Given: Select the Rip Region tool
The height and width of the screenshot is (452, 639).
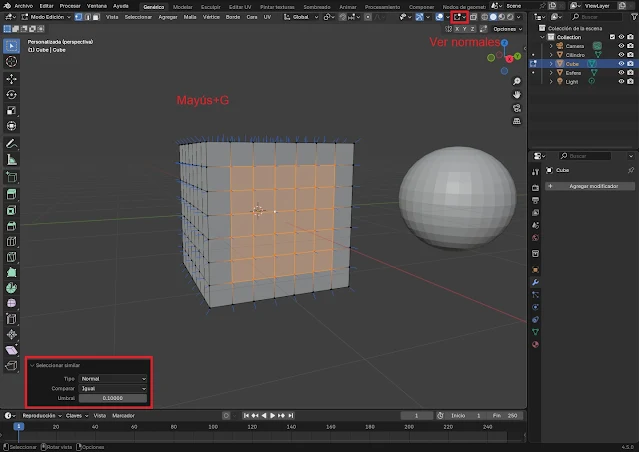Looking at the screenshot, I should click(11, 366).
